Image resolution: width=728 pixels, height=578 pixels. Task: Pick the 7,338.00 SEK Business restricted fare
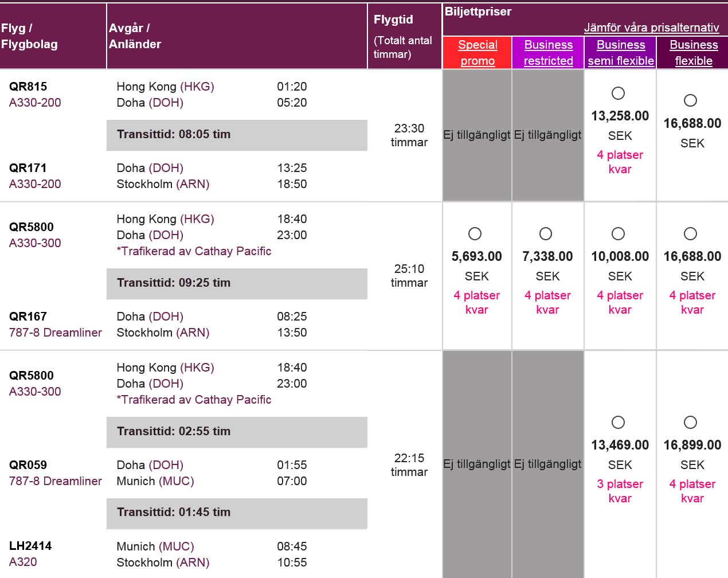click(x=546, y=233)
